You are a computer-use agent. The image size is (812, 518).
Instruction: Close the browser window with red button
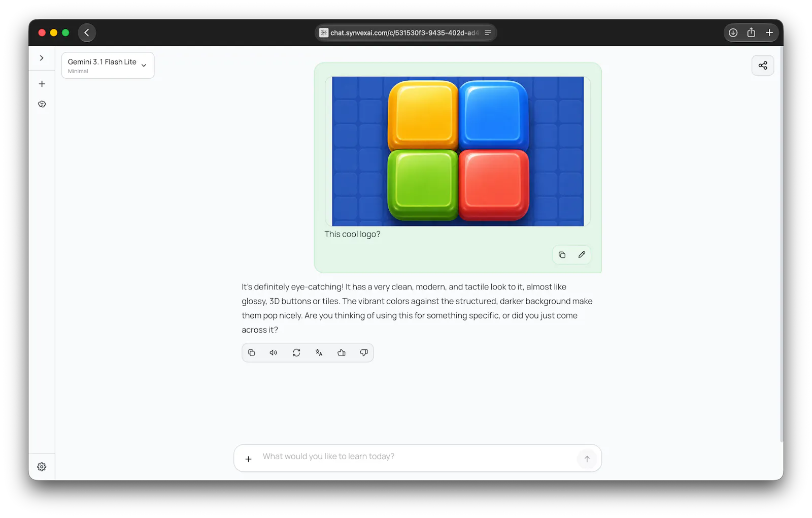click(42, 33)
